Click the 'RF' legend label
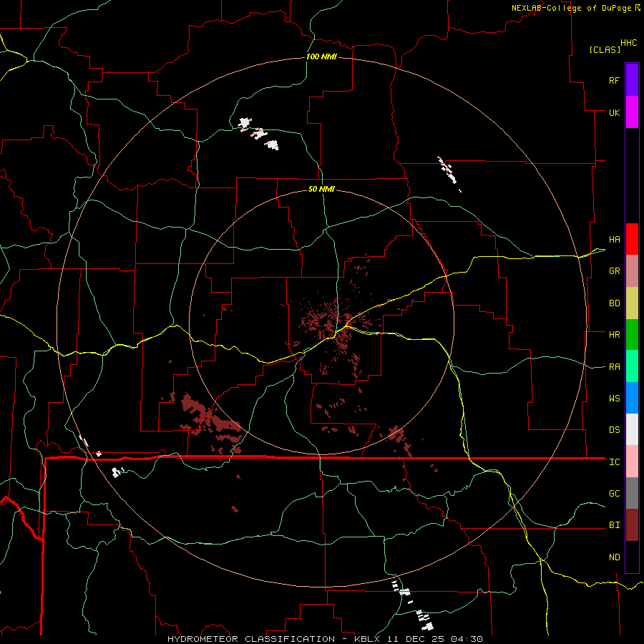644x644 pixels. point(614,80)
